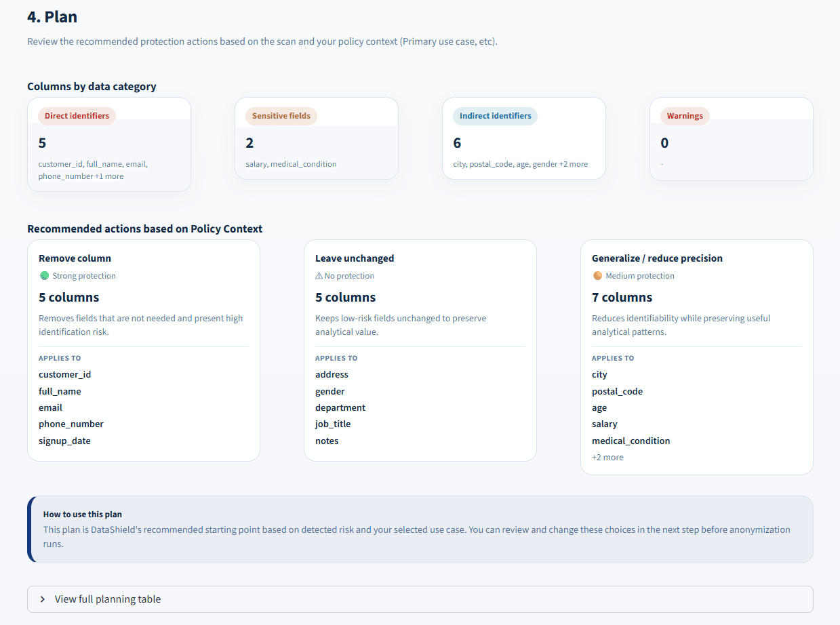Screen dimensions: 840x625
Task: Select the Sensitive fields badge
Action: point(281,116)
